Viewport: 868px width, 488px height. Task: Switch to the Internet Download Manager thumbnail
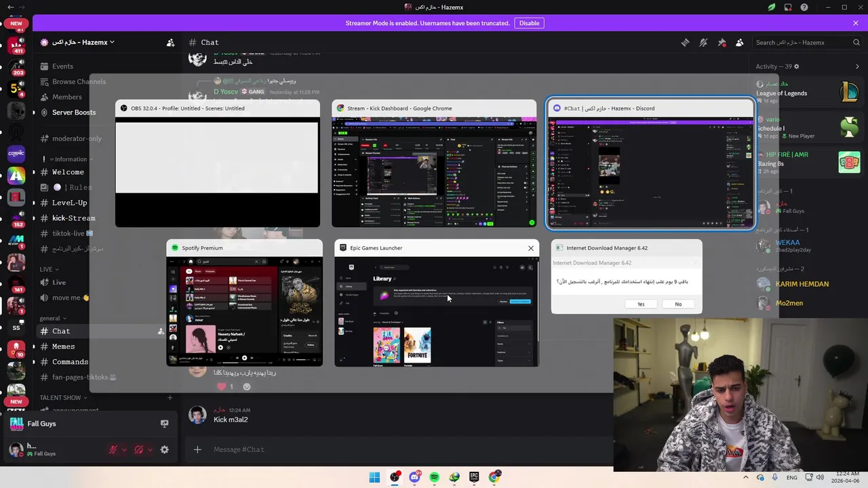627,277
